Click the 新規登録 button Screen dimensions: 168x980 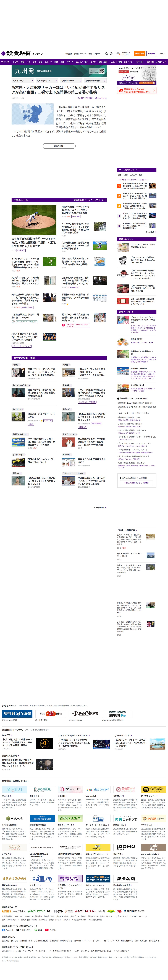click(x=151, y=54)
